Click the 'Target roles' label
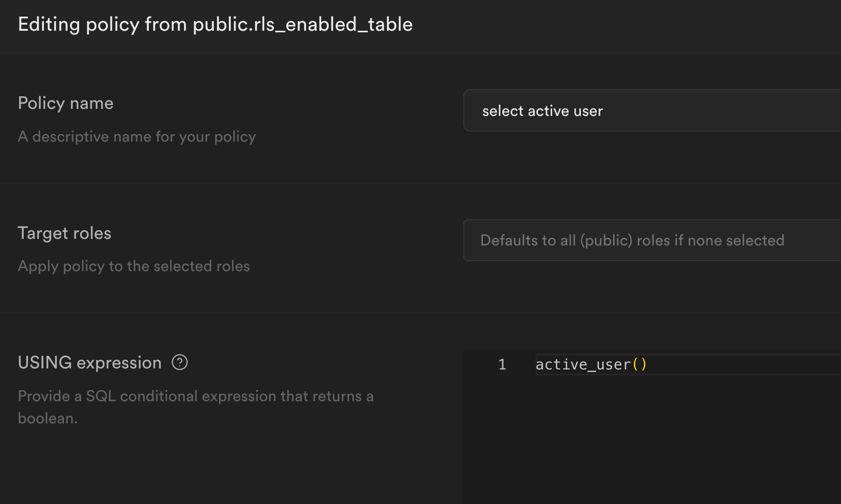This screenshot has height=504, width=841. pyautogui.click(x=64, y=233)
